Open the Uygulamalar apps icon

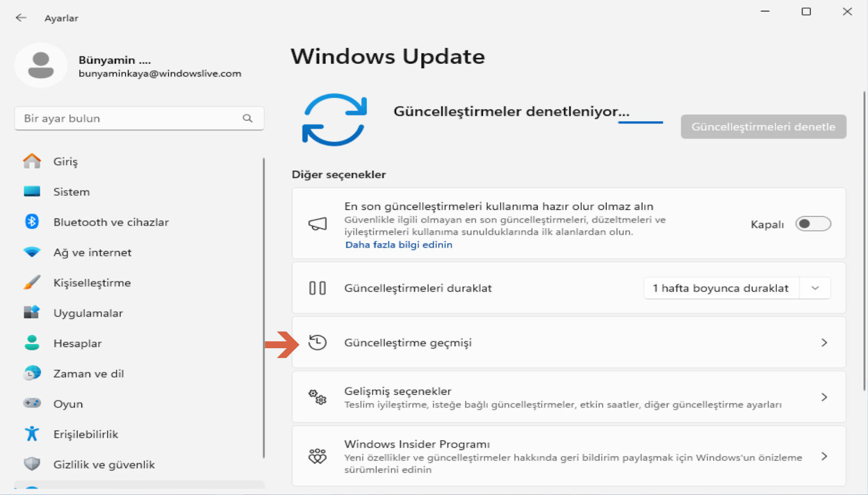click(32, 313)
